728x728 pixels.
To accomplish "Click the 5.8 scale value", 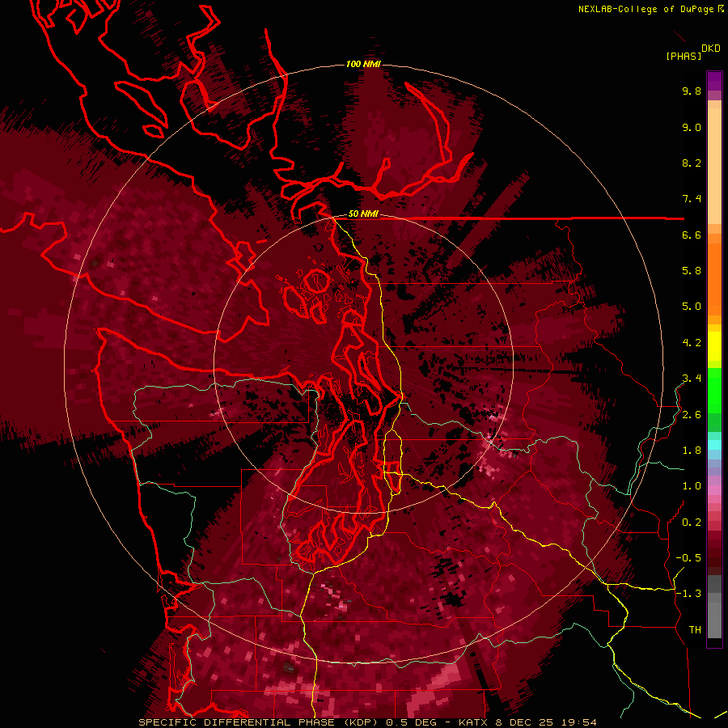I will [x=692, y=271].
